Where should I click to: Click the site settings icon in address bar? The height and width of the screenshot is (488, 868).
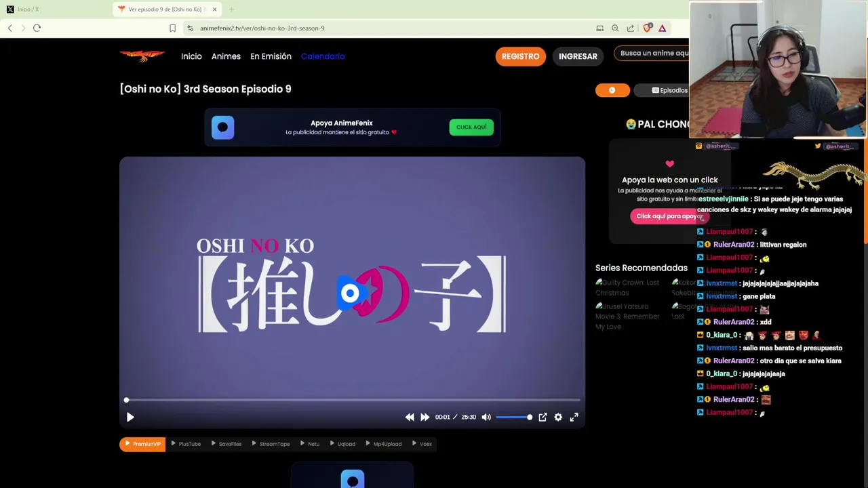point(191,28)
